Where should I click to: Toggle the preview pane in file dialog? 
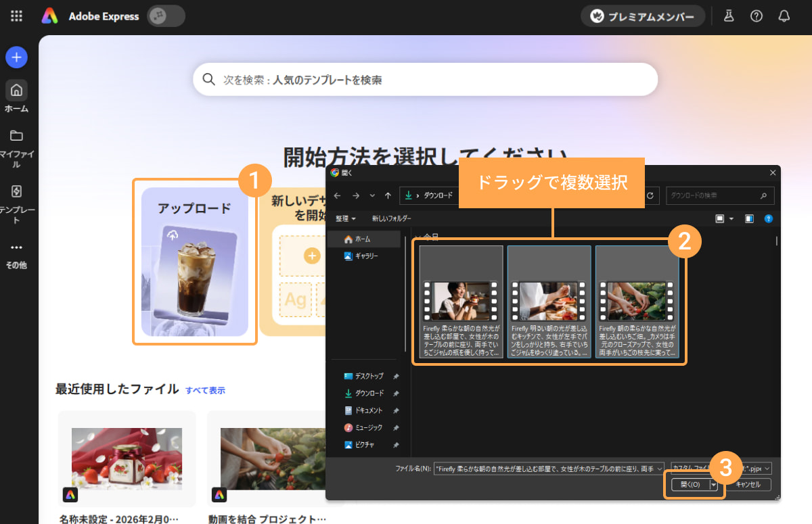pyautogui.click(x=749, y=218)
